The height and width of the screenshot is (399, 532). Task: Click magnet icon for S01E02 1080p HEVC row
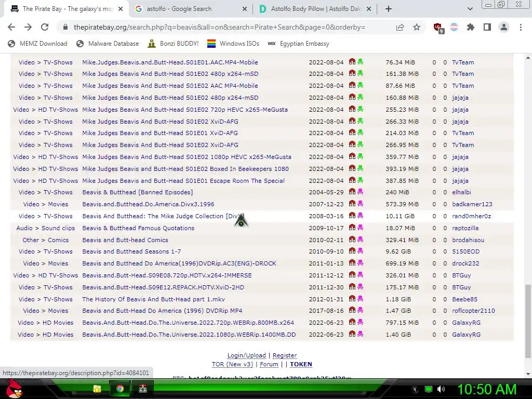(x=352, y=156)
